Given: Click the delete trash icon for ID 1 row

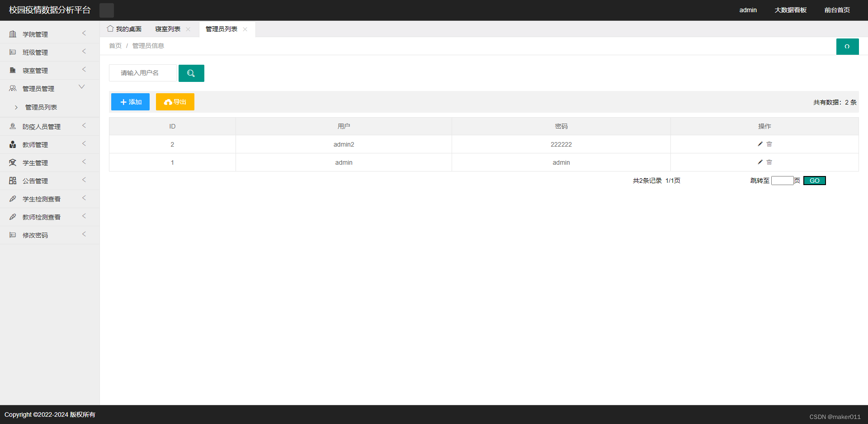Looking at the screenshot, I should pos(769,162).
